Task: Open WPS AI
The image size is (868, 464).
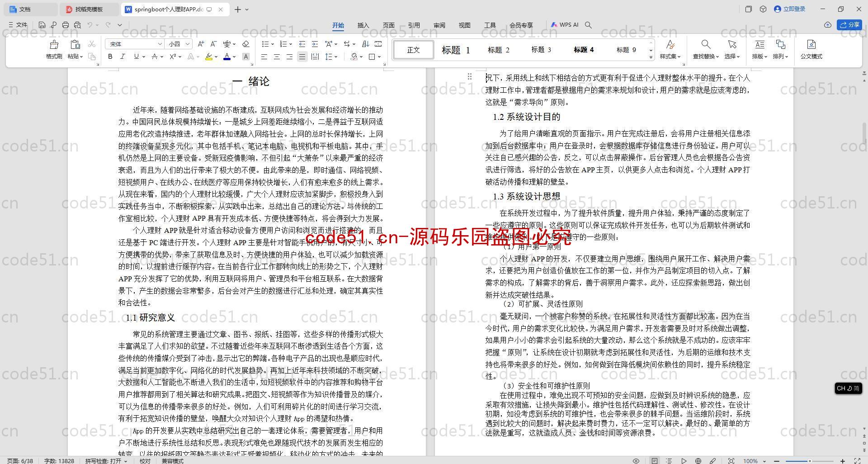Action: (x=565, y=25)
